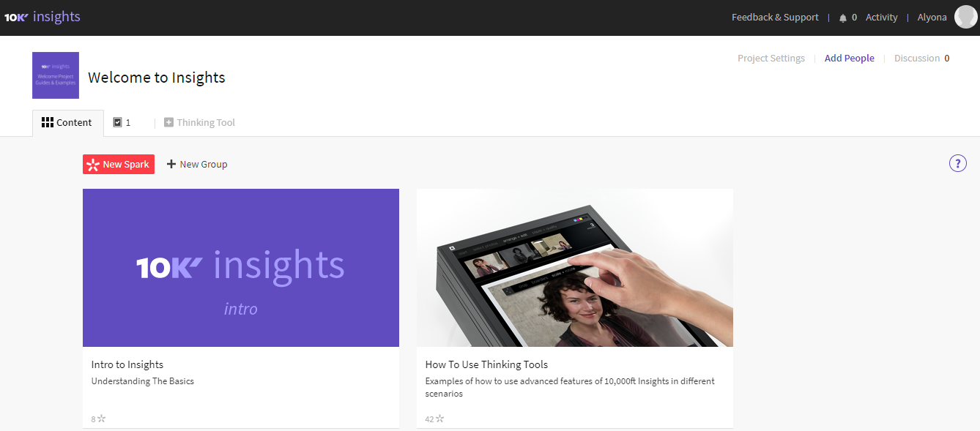Create a New Spark

119,165
